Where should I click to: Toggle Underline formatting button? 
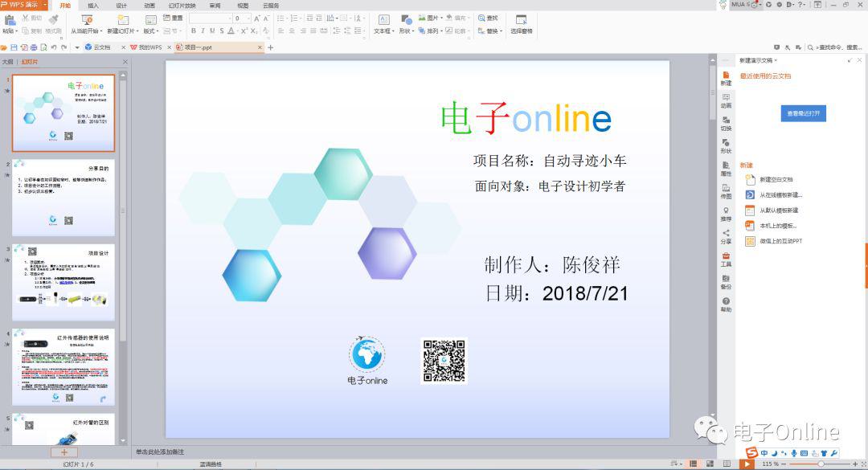tap(212, 31)
